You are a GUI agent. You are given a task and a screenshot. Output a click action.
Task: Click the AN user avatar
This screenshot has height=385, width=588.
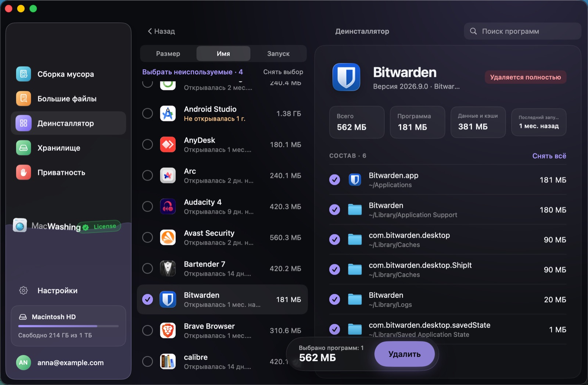click(x=24, y=363)
